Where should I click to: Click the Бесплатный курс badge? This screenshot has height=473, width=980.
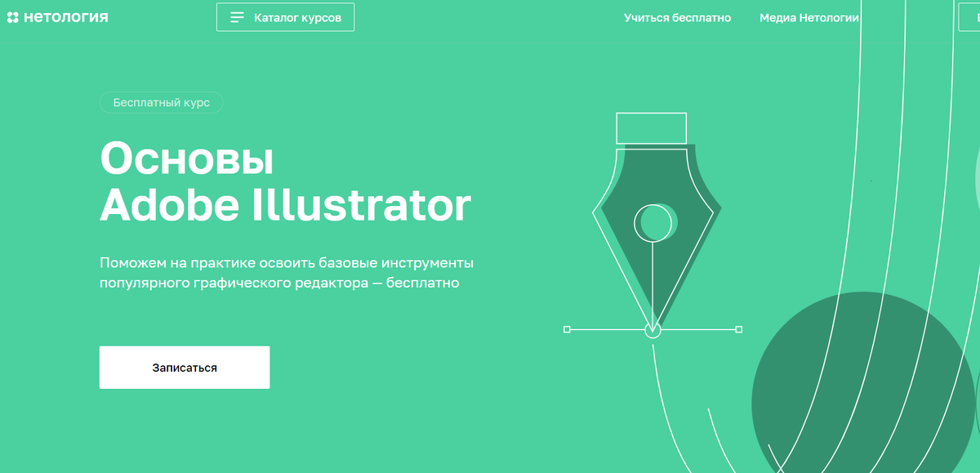pyautogui.click(x=161, y=103)
